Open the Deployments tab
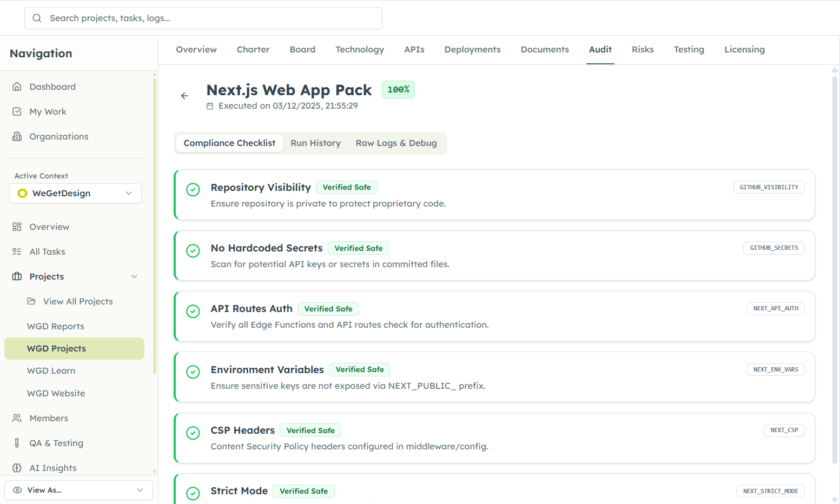 (x=472, y=50)
